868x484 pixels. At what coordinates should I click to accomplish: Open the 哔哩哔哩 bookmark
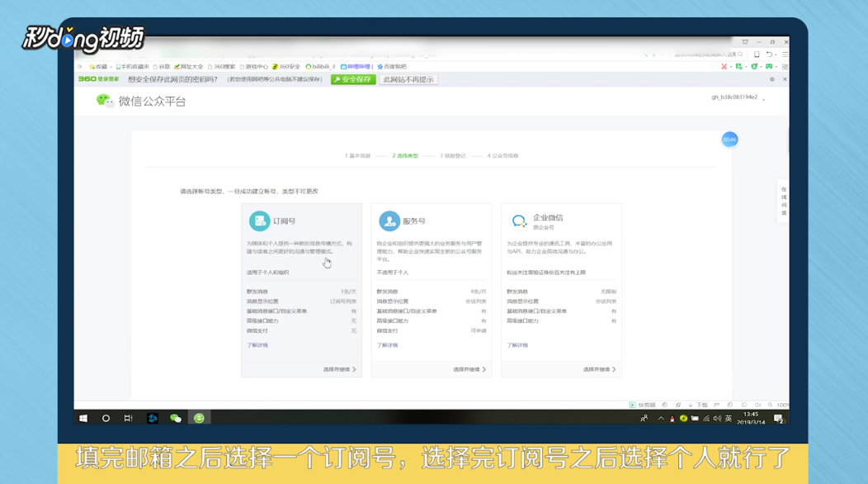point(356,67)
